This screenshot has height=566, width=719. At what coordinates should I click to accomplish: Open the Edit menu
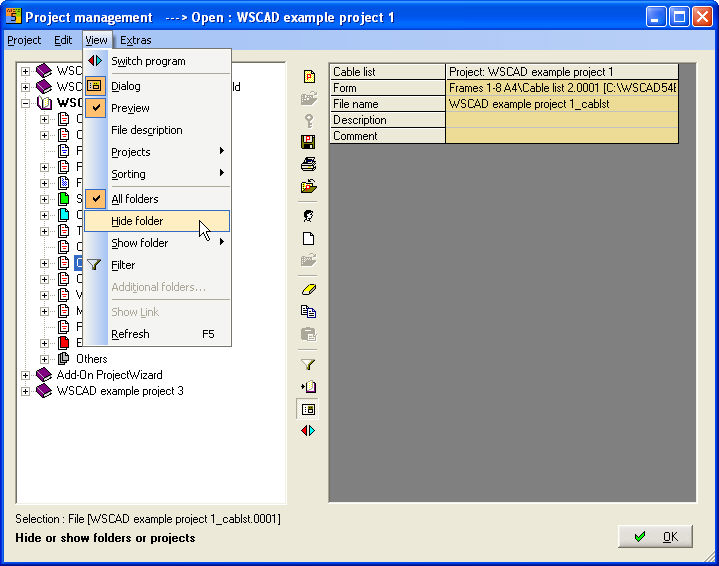[63, 40]
